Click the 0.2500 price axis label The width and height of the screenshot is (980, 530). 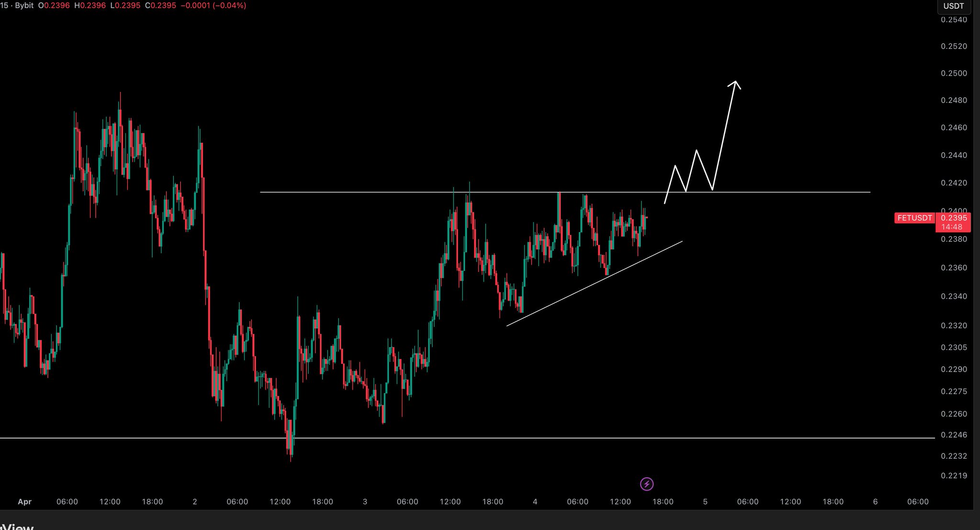tap(953, 73)
